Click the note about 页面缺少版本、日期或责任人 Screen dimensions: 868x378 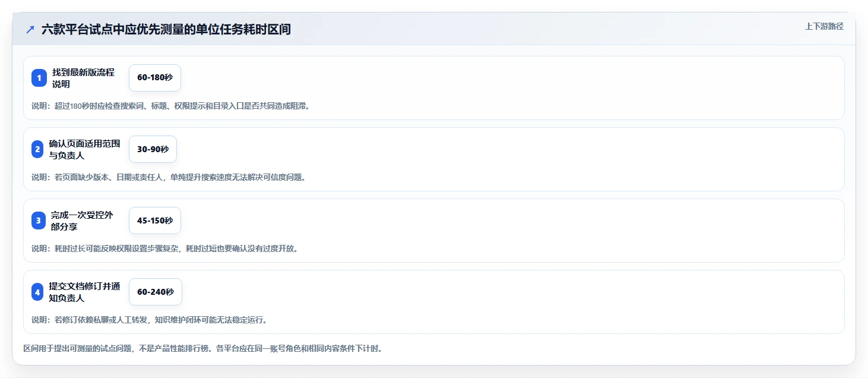(169, 177)
